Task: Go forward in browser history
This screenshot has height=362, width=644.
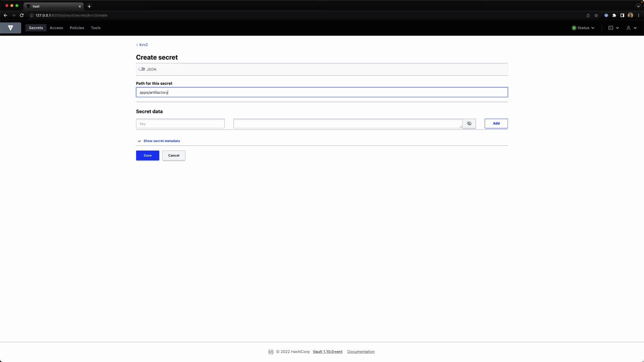Action: point(13,15)
